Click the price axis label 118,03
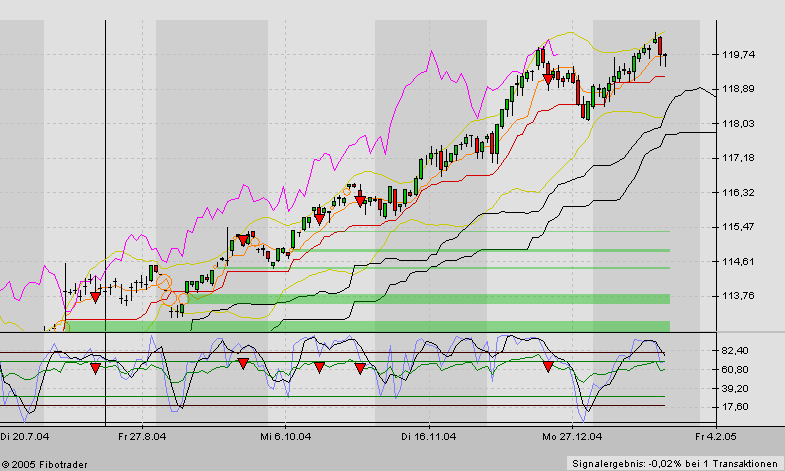Viewport: 785px width, 471px height. tap(738, 124)
